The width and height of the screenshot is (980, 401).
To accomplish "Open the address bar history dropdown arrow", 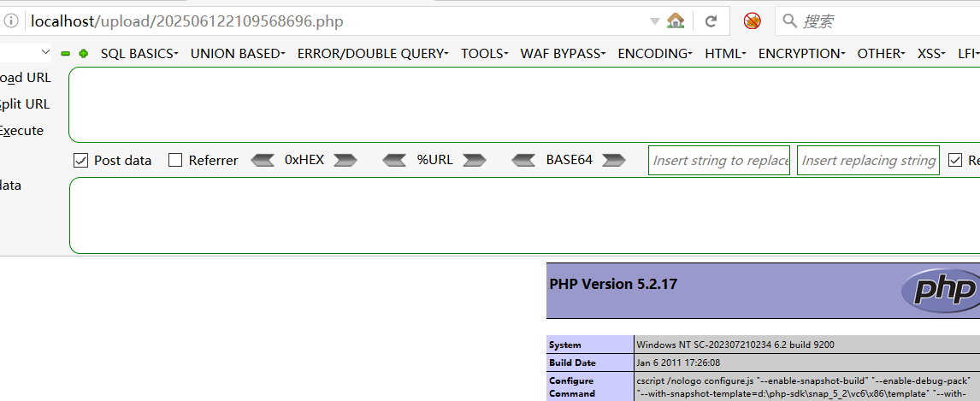I will pyautogui.click(x=655, y=21).
